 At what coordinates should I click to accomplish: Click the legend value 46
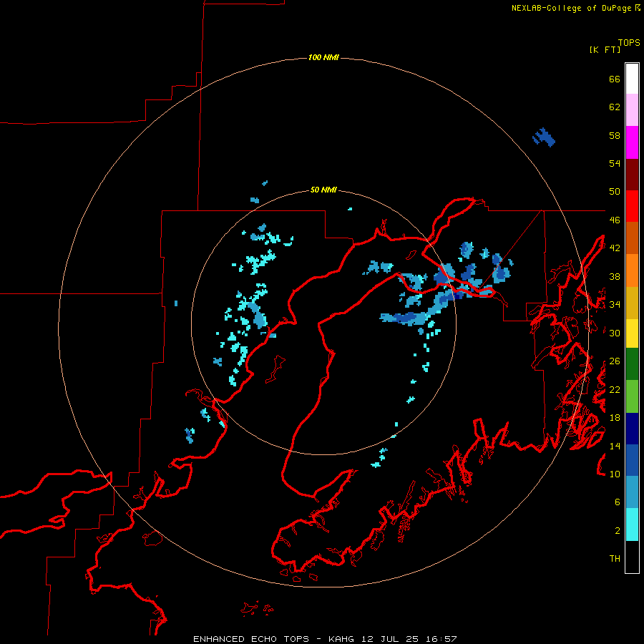[x=615, y=220]
